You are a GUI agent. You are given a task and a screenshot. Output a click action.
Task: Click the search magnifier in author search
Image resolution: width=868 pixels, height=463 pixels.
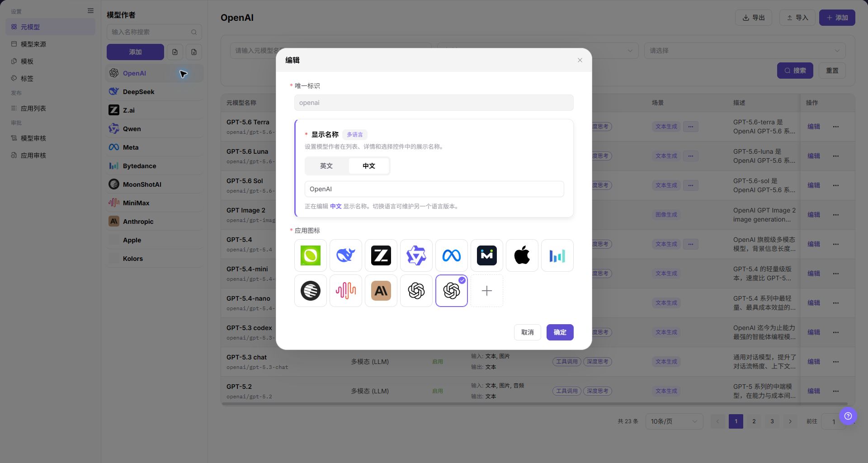tap(194, 32)
